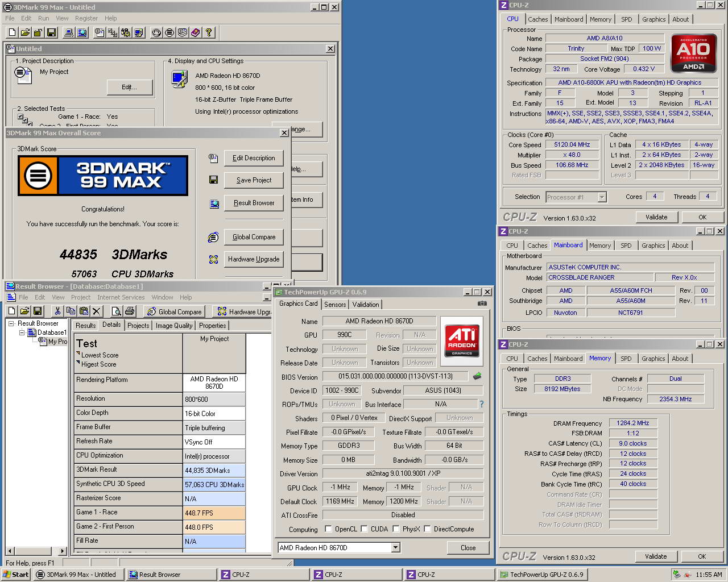The image size is (728, 582).
Task: Click the Result Browser horizontal scrollbar left arrow
Action: tap(10, 551)
